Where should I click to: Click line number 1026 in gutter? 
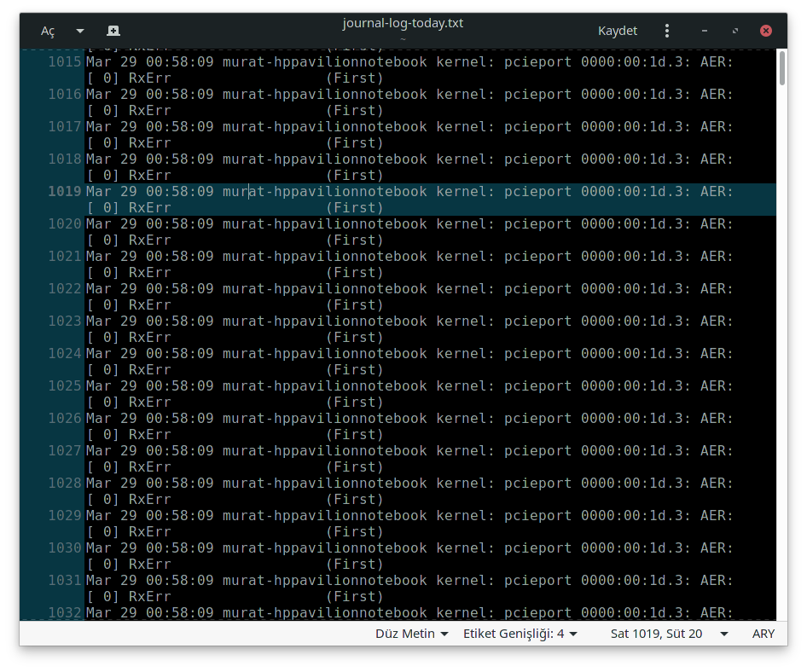coord(65,419)
